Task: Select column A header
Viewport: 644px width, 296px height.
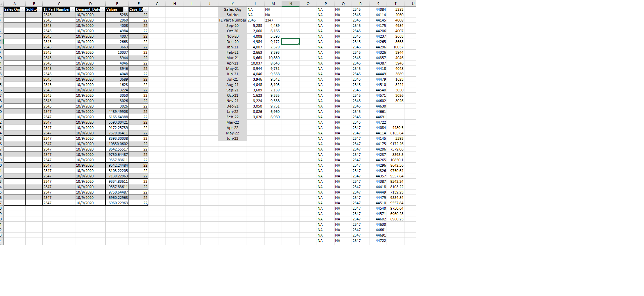Action: (x=14, y=4)
